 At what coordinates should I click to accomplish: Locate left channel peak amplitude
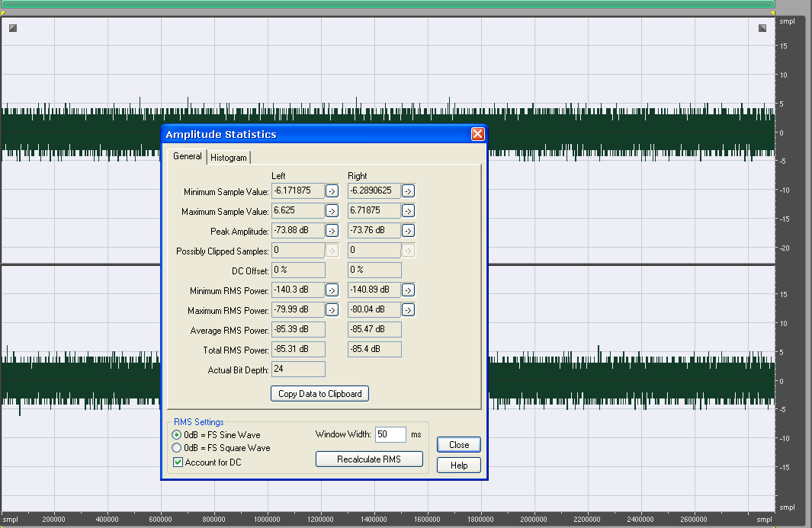(x=332, y=231)
